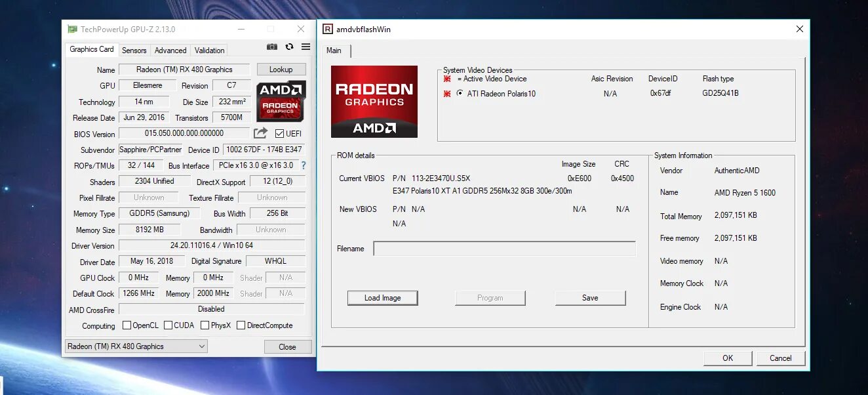868x395 pixels.
Task: Toggle the CUDA checkbox
Action: coord(168,325)
